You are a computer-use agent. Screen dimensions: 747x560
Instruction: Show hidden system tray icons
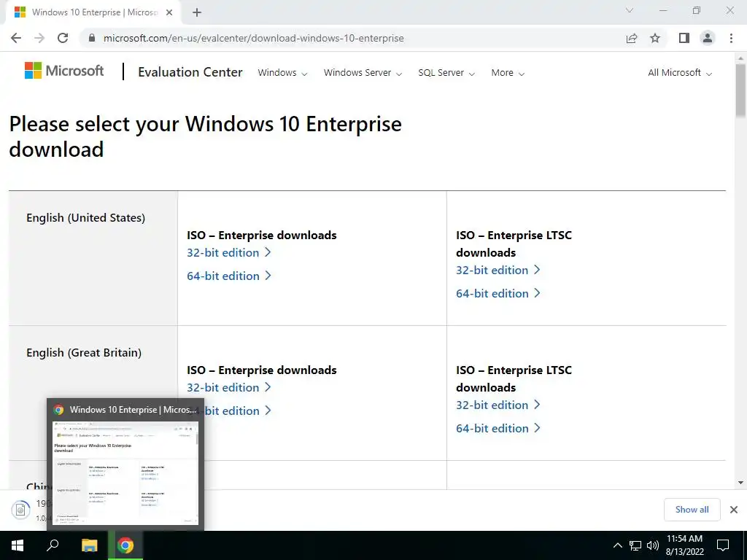pos(617,545)
